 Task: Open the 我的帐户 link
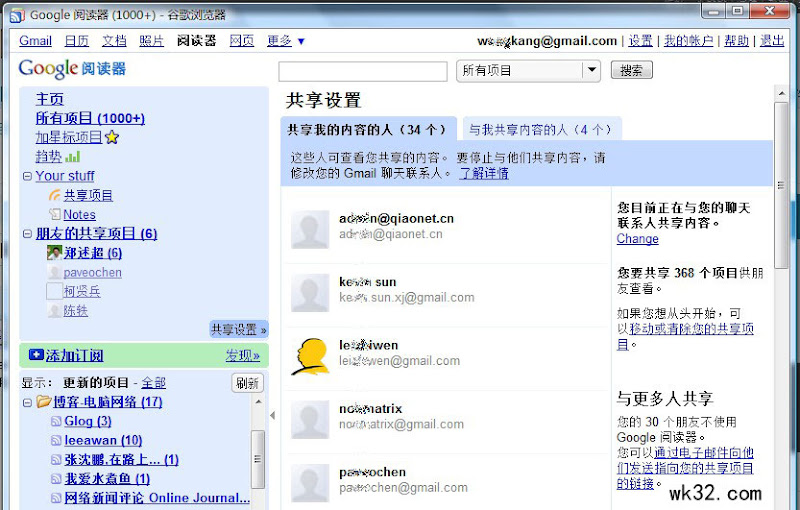click(x=688, y=41)
